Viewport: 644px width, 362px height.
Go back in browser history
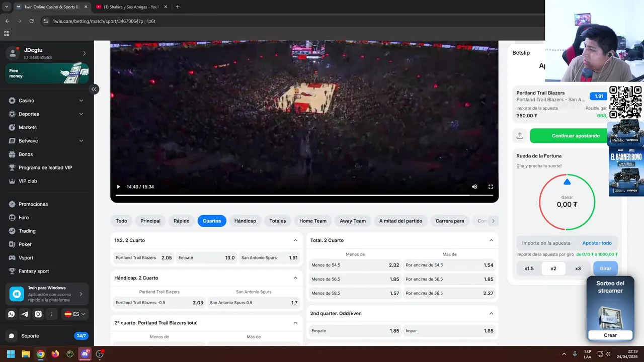pyautogui.click(x=7, y=21)
